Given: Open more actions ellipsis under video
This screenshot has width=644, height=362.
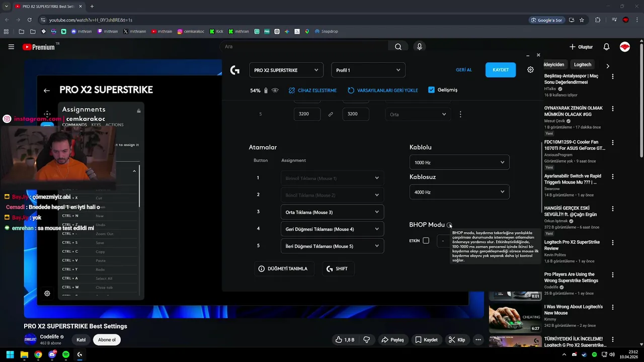Looking at the screenshot, I should [x=478, y=340].
